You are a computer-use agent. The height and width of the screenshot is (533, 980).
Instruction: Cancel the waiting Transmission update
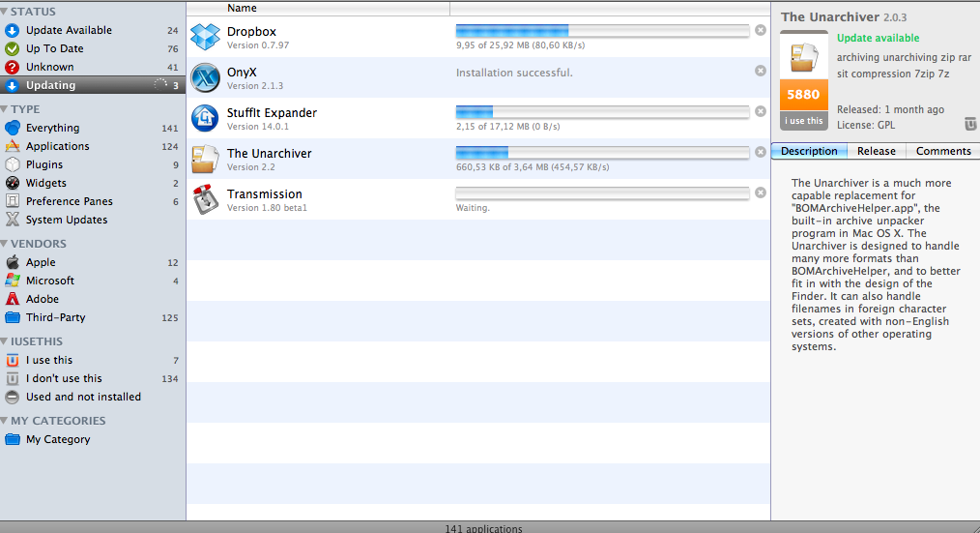click(x=760, y=192)
